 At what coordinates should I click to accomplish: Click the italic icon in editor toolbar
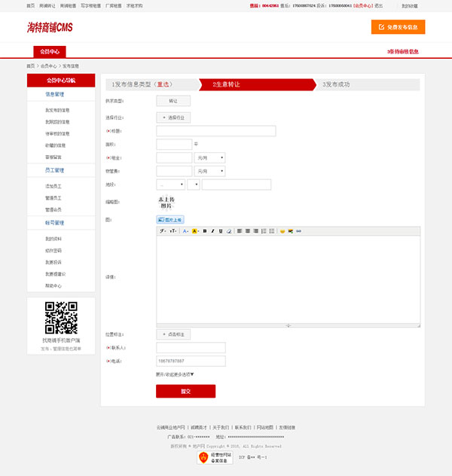tap(212, 230)
